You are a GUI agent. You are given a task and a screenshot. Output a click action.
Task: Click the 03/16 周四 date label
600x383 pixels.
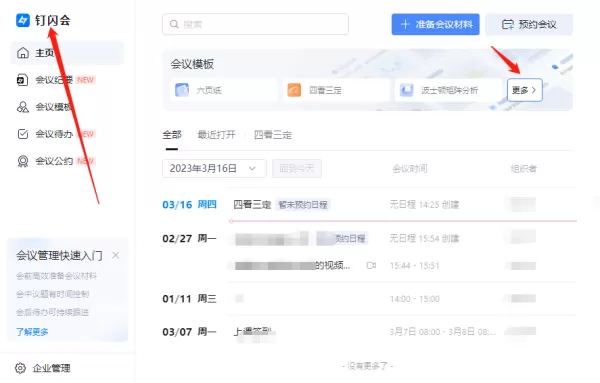(x=189, y=205)
